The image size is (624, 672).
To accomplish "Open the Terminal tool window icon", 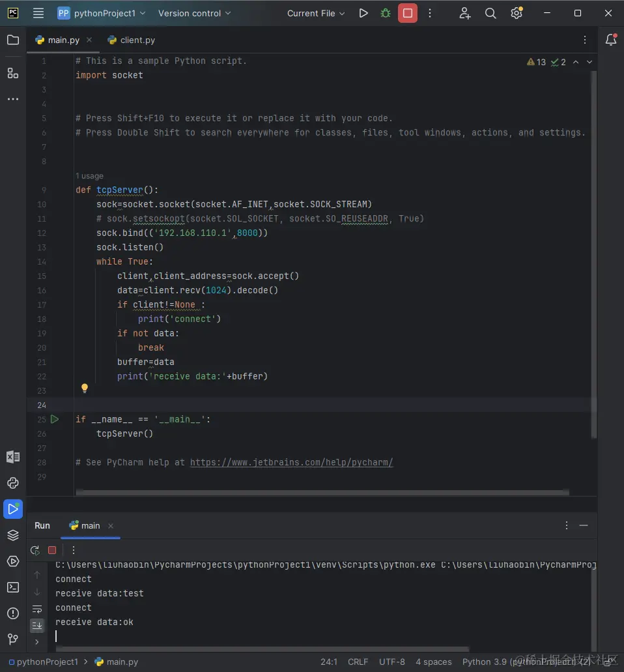I will [13, 587].
